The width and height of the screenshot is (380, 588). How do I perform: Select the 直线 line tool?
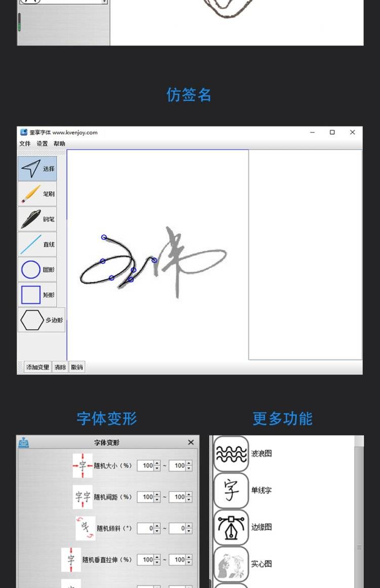point(37,245)
